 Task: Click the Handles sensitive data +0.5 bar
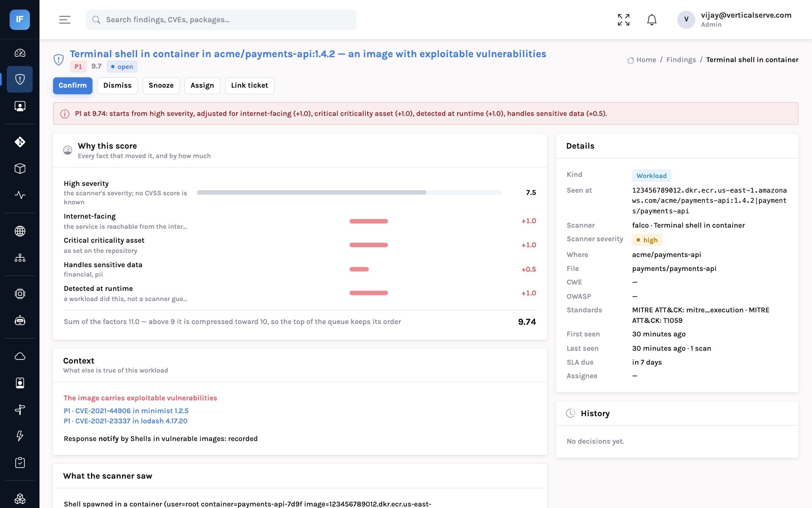point(359,269)
